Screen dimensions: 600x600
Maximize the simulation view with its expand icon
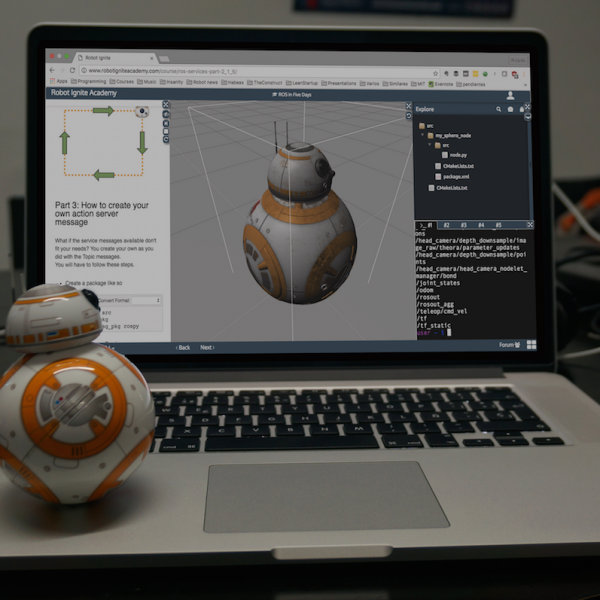(x=408, y=106)
